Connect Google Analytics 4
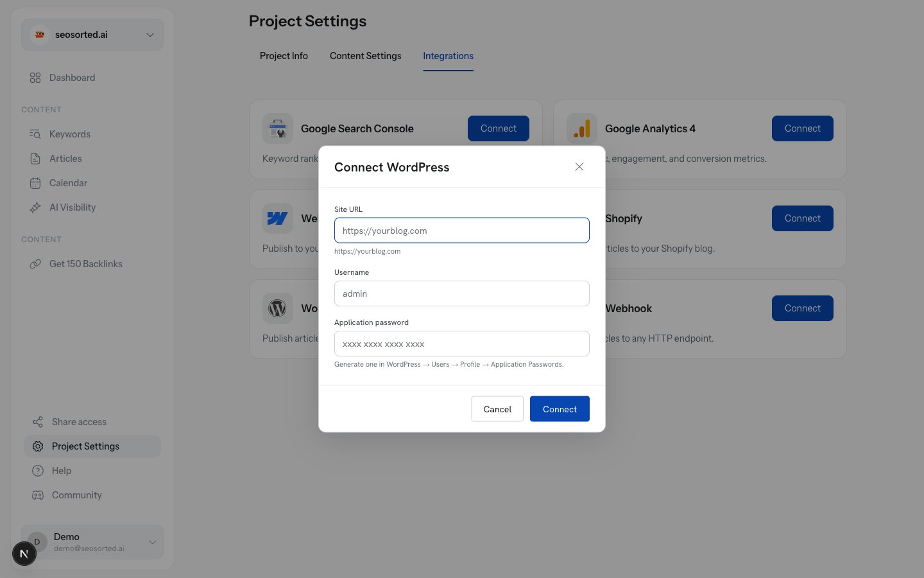924x578 pixels. (803, 128)
